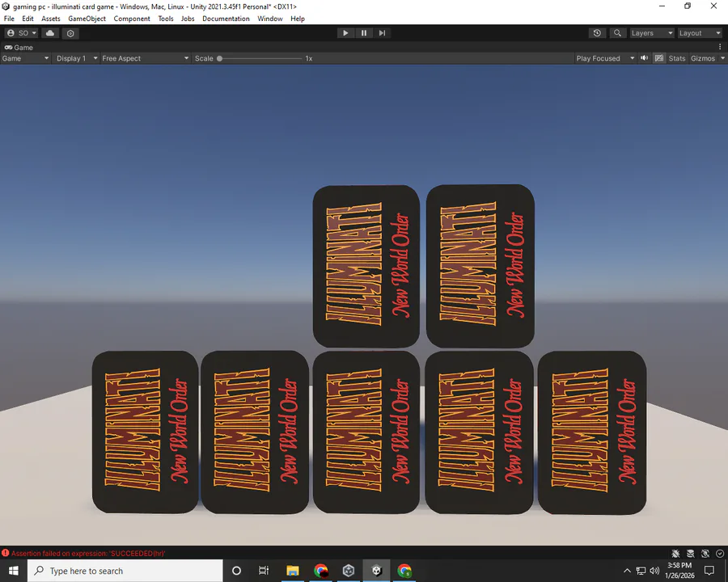Image resolution: width=728 pixels, height=582 pixels.
Task: Open the Unity Search magnifier icon
Action: point(617,33)
